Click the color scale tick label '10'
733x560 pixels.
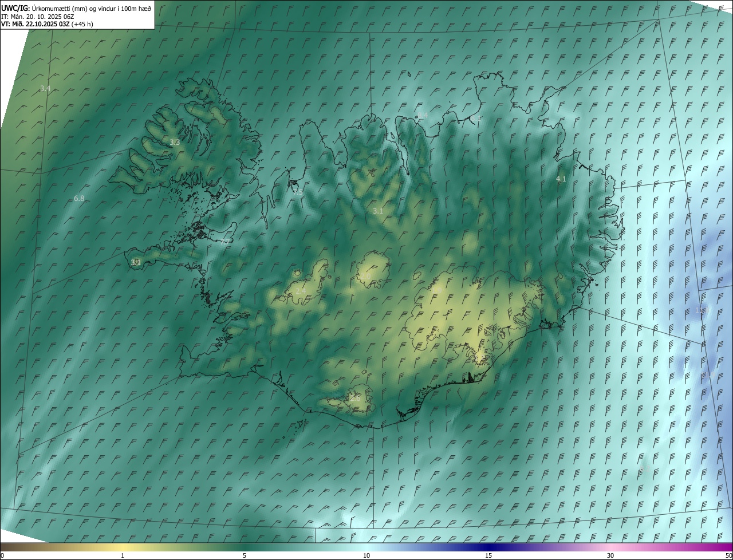(366, 555)
